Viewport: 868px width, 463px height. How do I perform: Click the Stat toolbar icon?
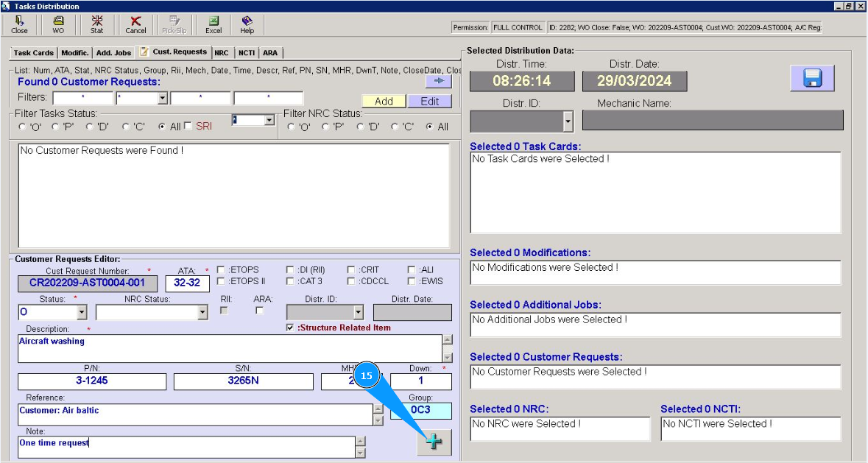click(x=96, y=24)
